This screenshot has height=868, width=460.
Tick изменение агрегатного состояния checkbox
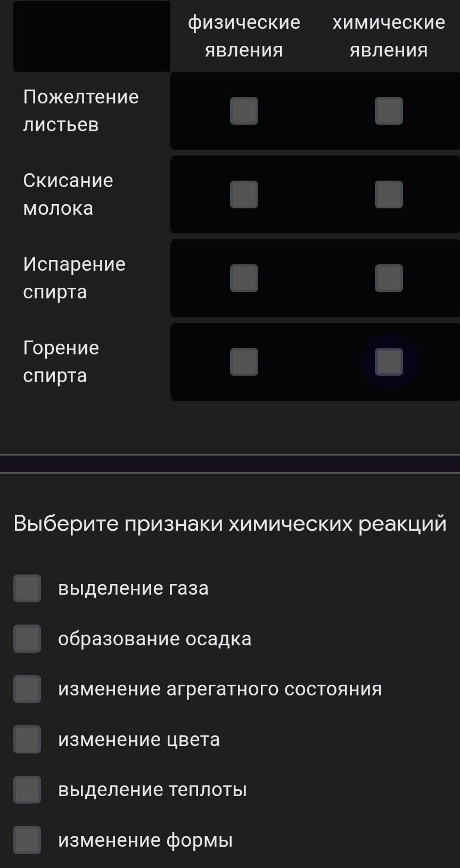pos(27,689)
